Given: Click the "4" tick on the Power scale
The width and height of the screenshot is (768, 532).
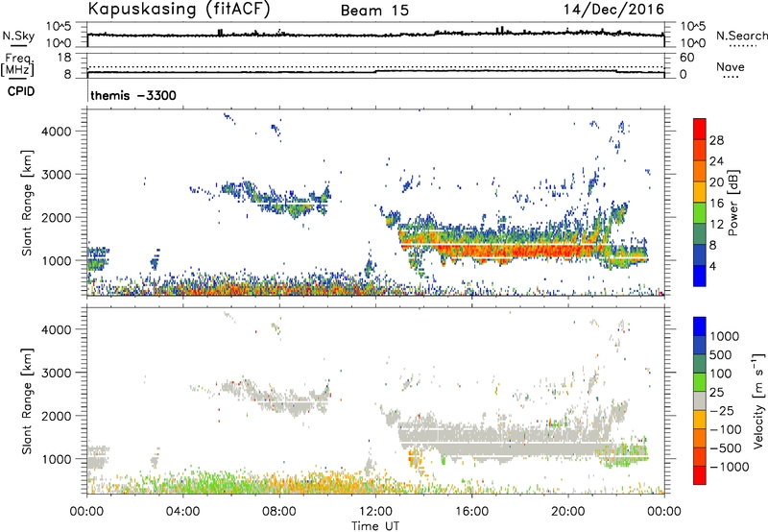Looking at the screenshot, I should pos(712,266).
